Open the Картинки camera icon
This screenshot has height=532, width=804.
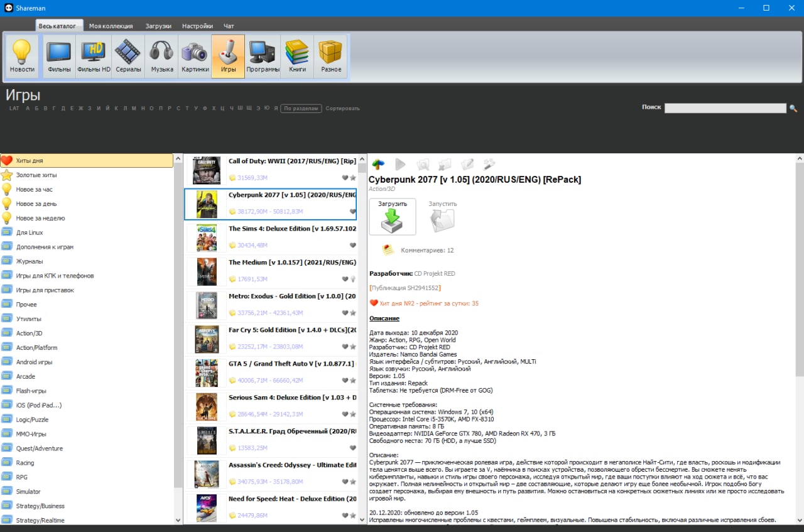(x=195, y=57)
